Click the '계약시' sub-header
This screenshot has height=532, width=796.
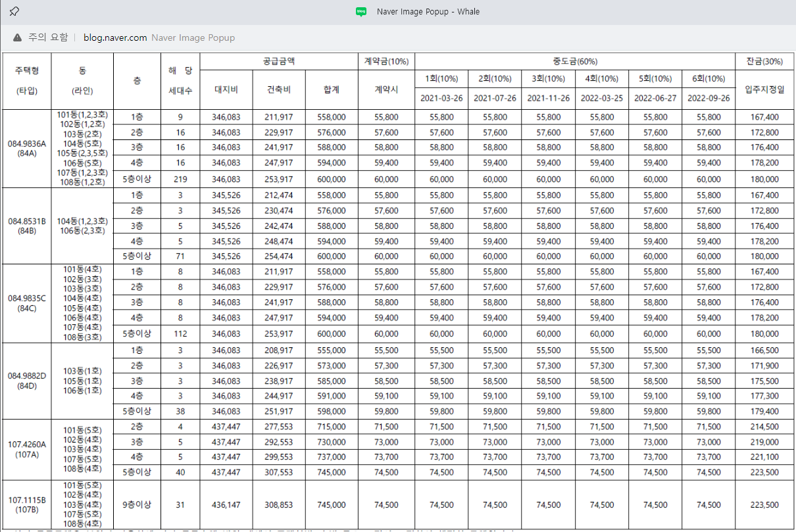pos(386,89)
